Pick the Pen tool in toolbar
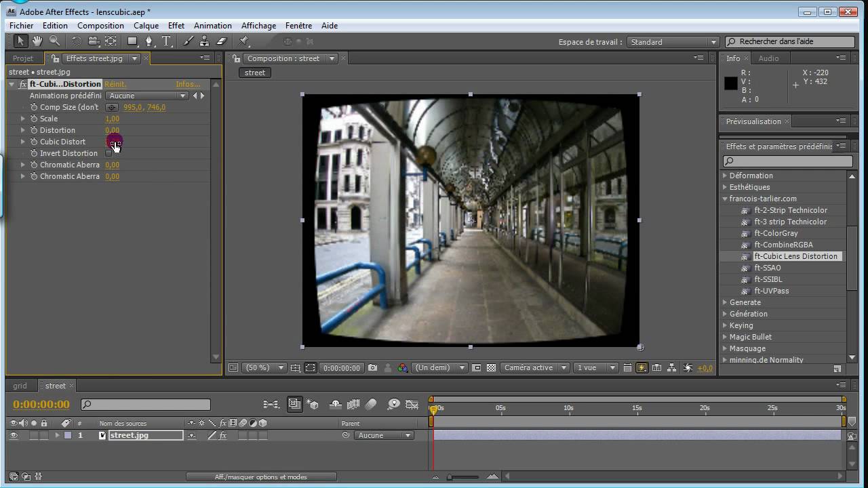The width and height of the screenshot is (868, 488). point(149,41)
